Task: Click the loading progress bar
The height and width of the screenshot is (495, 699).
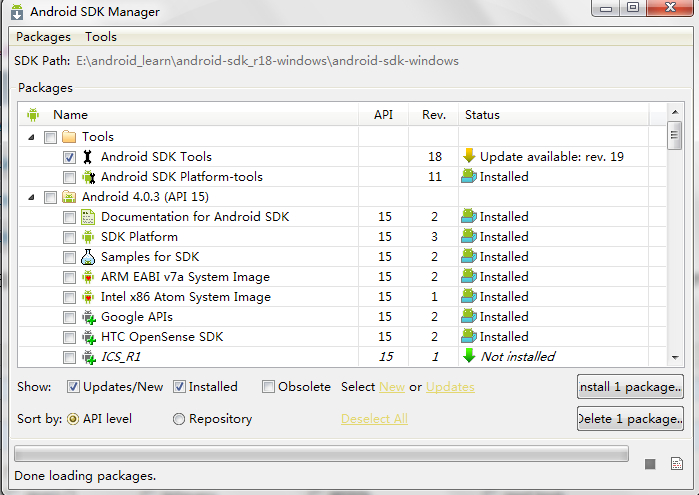Action: [x=321, y=454]
